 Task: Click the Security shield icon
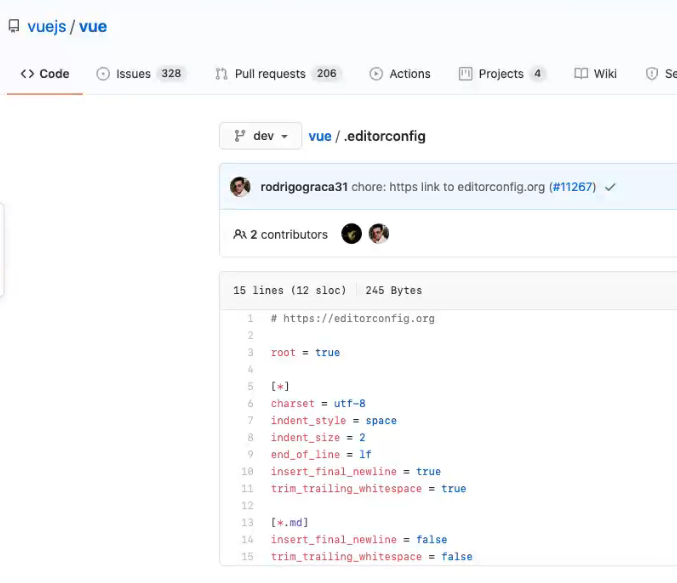pyautogui.click(x=652, y=74)
